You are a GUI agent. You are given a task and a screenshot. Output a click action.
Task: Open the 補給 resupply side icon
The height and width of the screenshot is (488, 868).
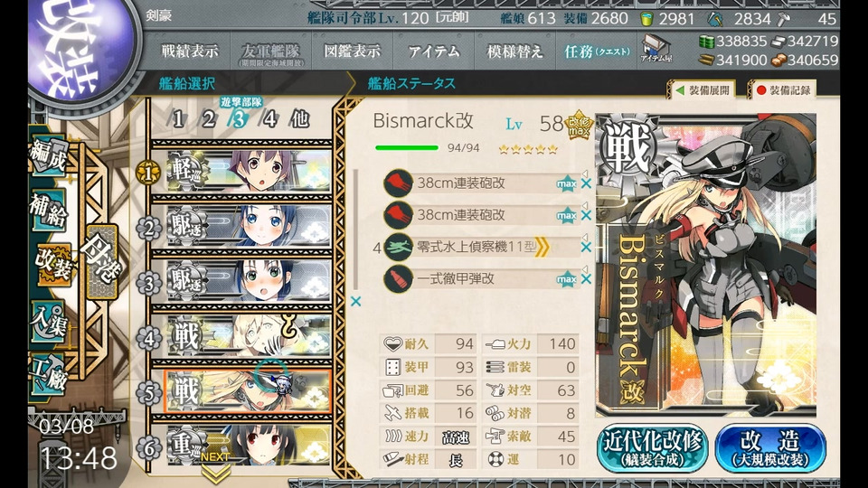(49, 211)
